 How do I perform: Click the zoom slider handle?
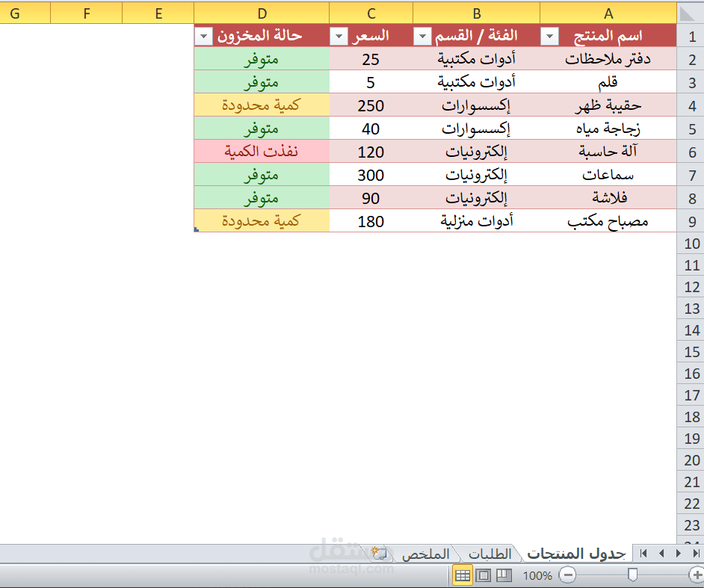[632, 575]
